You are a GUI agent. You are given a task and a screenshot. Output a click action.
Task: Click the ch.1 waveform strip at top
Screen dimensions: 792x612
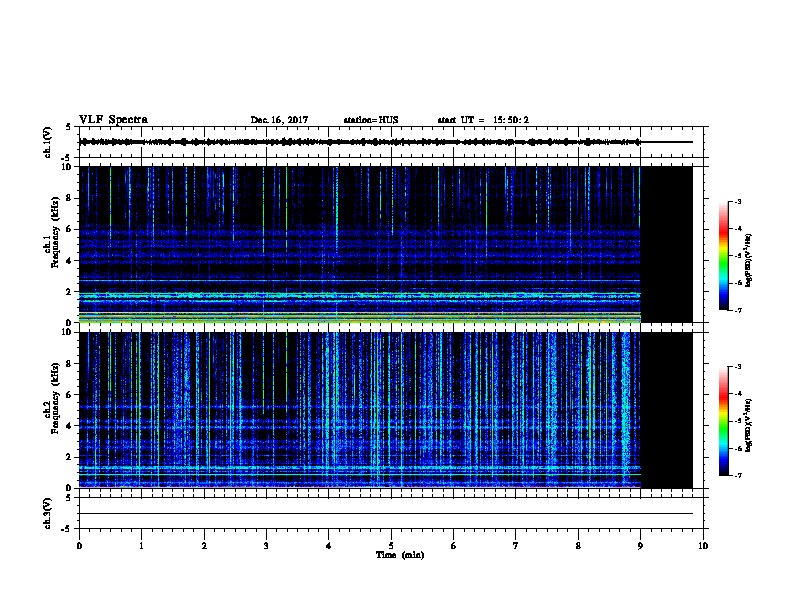pos(391,142)
